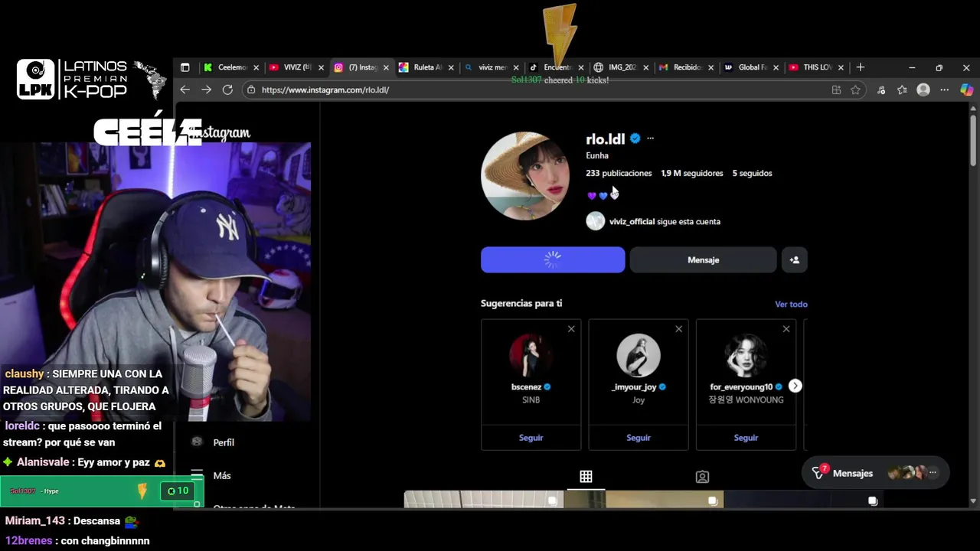Open the rlo.ldl profile picture
980x551 pixels.
(x=525, y=176)
